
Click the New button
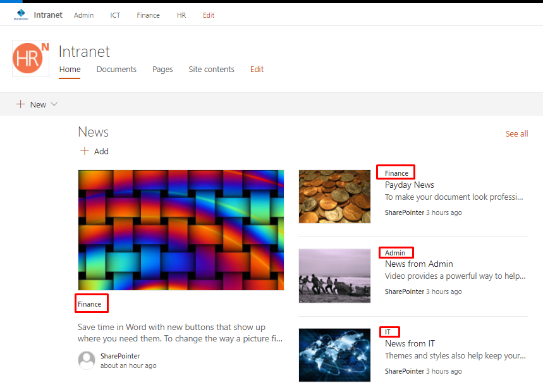37,104
